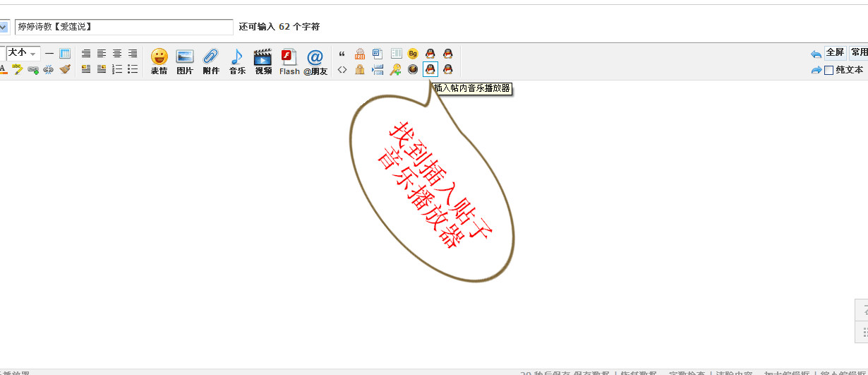Undo with the left blue arrow

point(816,54)
